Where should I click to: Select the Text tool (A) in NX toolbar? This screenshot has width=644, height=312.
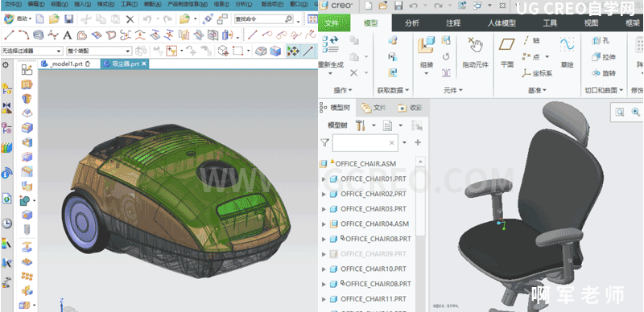(x=68, y=35)
